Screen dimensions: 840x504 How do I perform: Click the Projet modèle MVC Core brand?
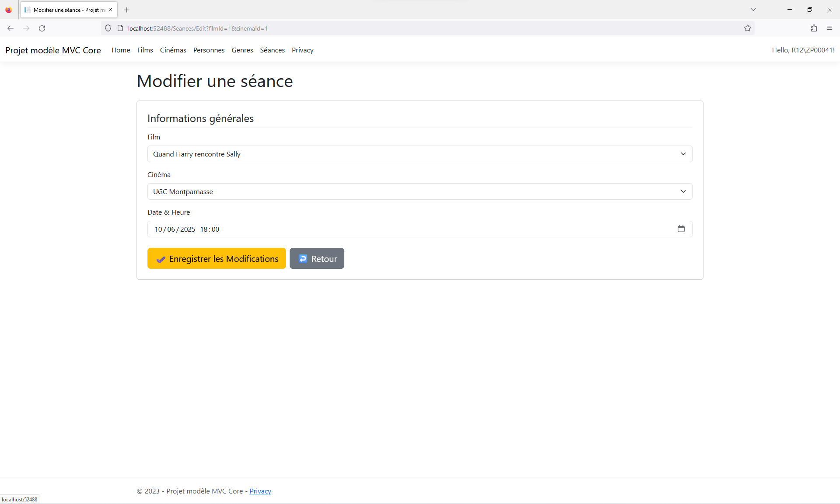[53, 50]
